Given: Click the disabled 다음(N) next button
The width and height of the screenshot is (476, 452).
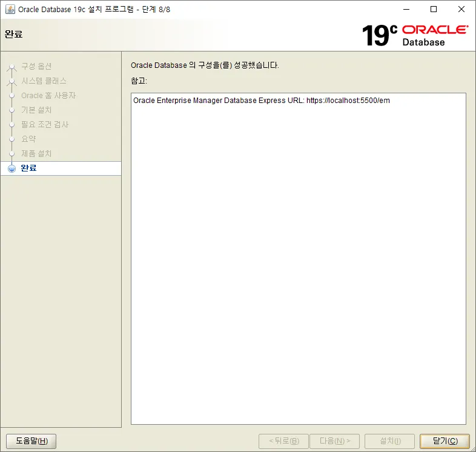Looking at the screenshot, I should click(334, 441).
